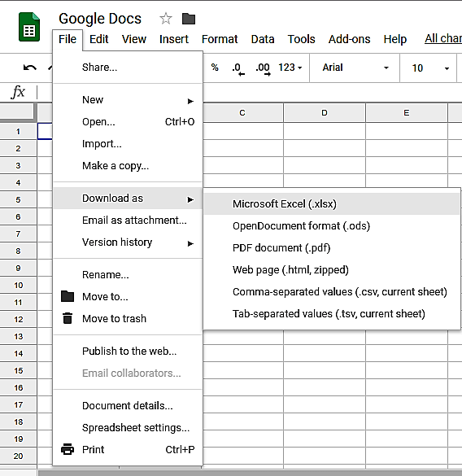
Task: Click the undo arrow in toolbar
Action: pyautogui.click(x=30, y=68)
